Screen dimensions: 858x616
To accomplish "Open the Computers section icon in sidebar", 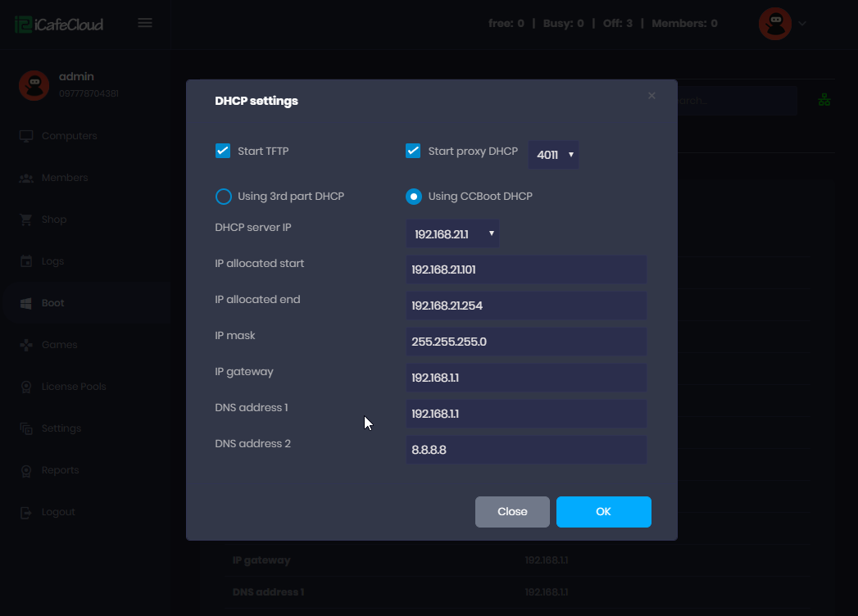I will [25, 135].
